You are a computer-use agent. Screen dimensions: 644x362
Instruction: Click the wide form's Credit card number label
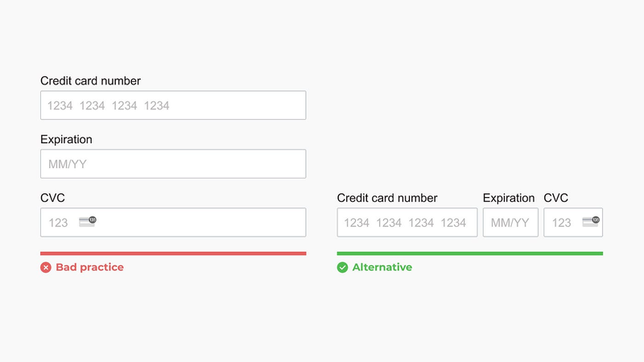coord(90,81)
